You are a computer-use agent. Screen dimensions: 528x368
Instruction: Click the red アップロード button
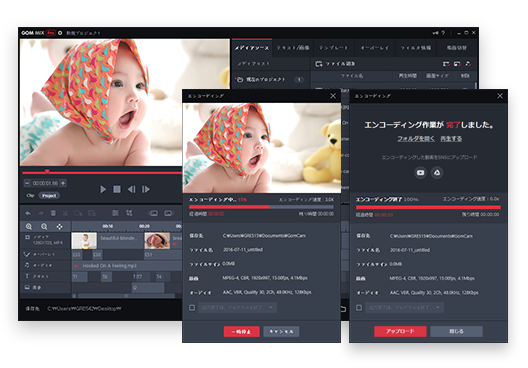point(400,331)
